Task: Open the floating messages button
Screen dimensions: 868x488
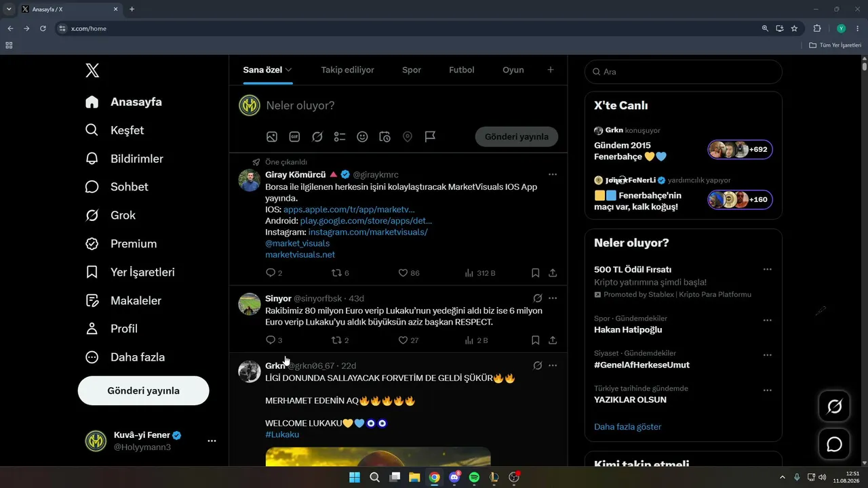Action: click(834, 445)
